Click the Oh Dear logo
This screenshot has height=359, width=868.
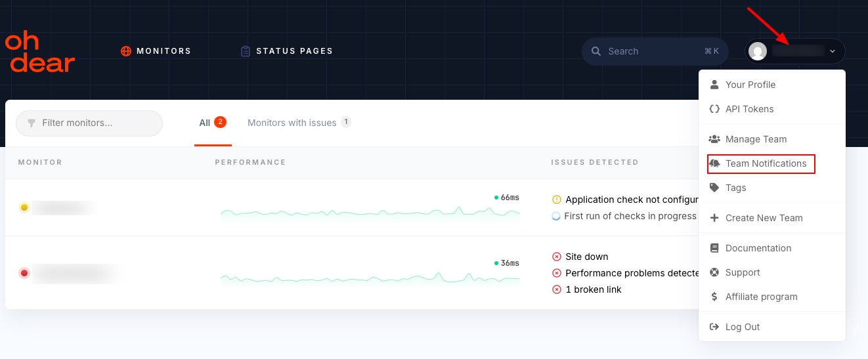[x=40, y=51]
